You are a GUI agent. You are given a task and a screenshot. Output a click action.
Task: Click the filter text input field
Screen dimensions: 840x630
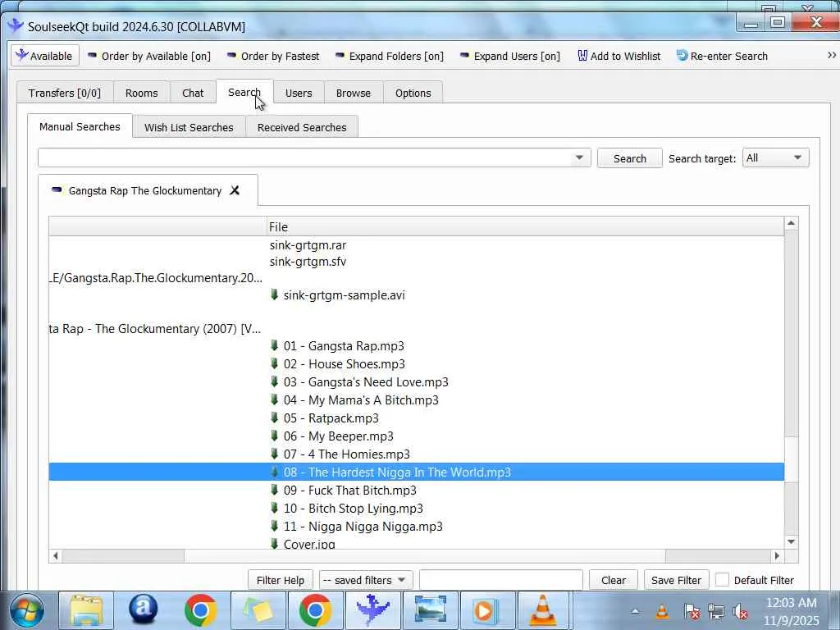(x=501, y=580)
